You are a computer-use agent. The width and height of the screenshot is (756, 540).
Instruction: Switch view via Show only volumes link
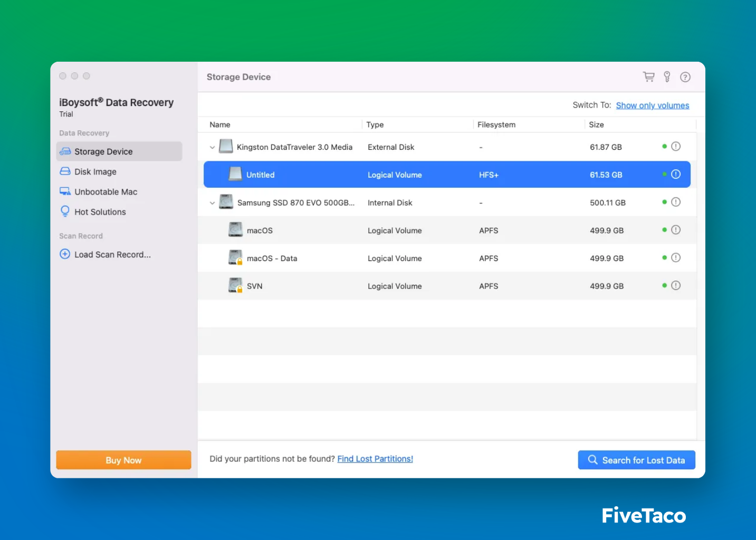tap(653, 105)
